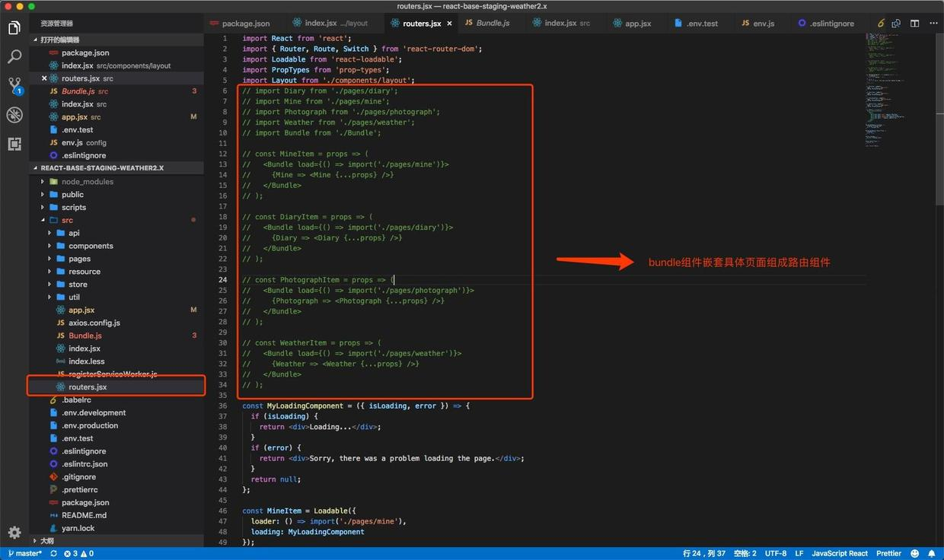Click the code minimap beside the editor

click(x=885, y=91)
